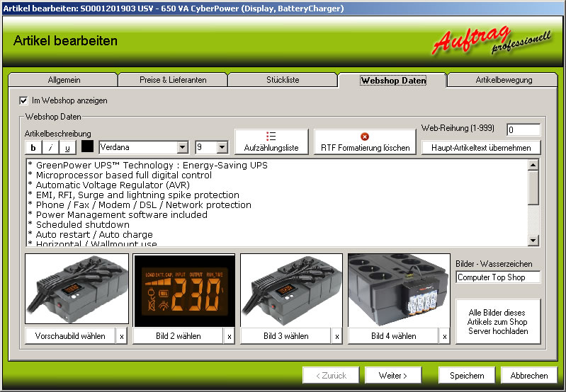This screenshot has width=566, height=392.
Task: Clear formatting via RTF Formatierung löschen
Action: tap(365, 142)
